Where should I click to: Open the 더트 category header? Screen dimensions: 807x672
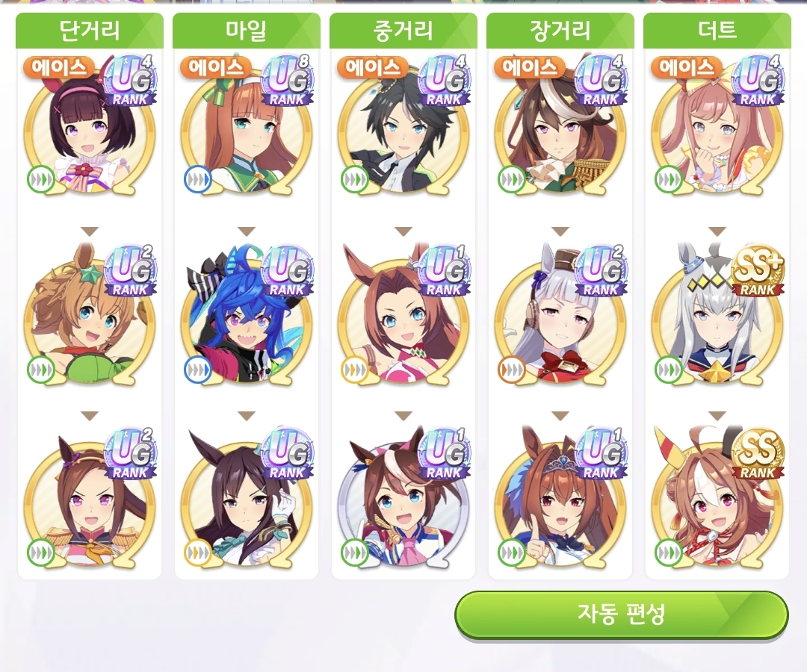coord(717,31)
